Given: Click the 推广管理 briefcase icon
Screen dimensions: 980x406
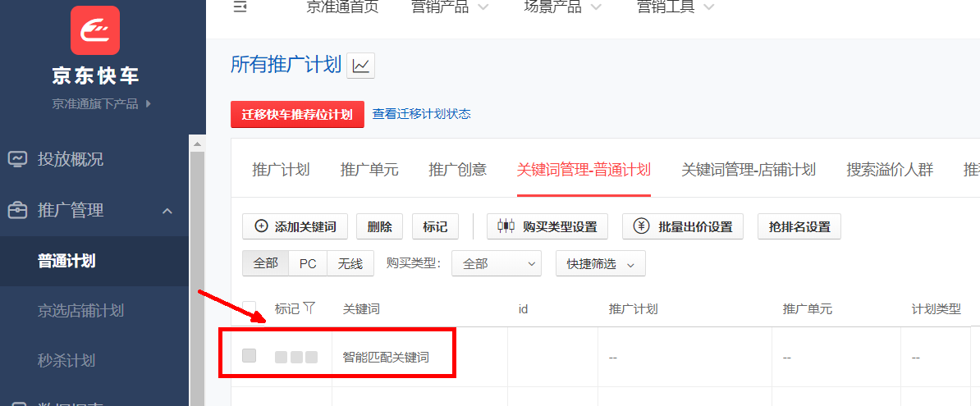Looking at the screenshot, I should pos(17,211).
